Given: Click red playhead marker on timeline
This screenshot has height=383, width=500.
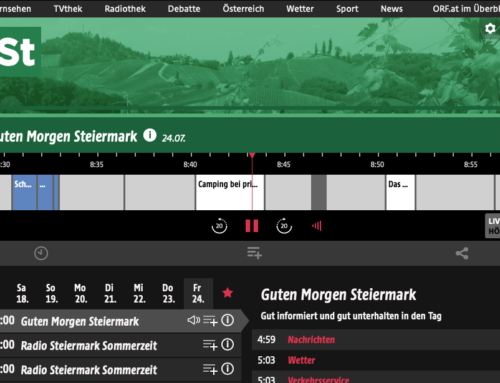Looking at the screenshot, I should point(252,156).
